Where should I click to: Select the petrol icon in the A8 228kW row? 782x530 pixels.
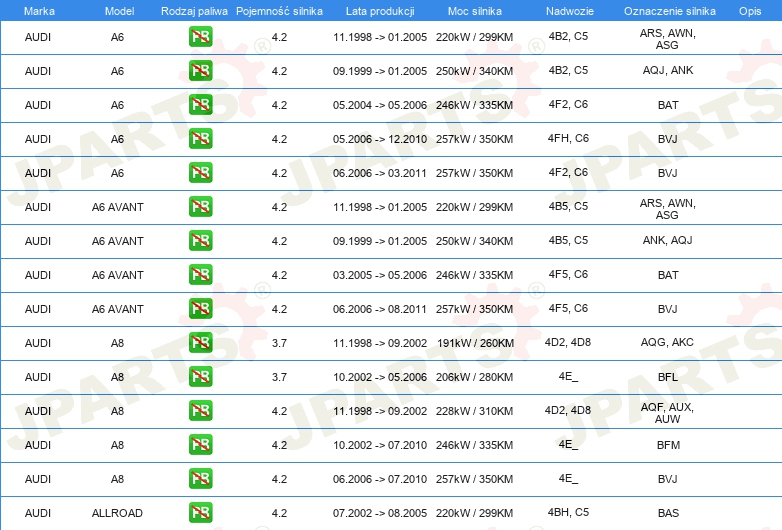[x=200, y=411]
